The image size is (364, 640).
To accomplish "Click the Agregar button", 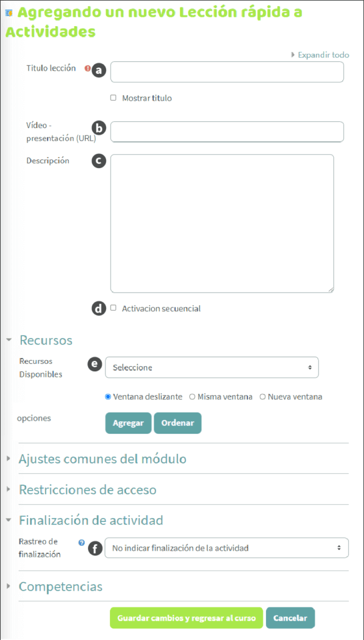I will tap(129, 423).
